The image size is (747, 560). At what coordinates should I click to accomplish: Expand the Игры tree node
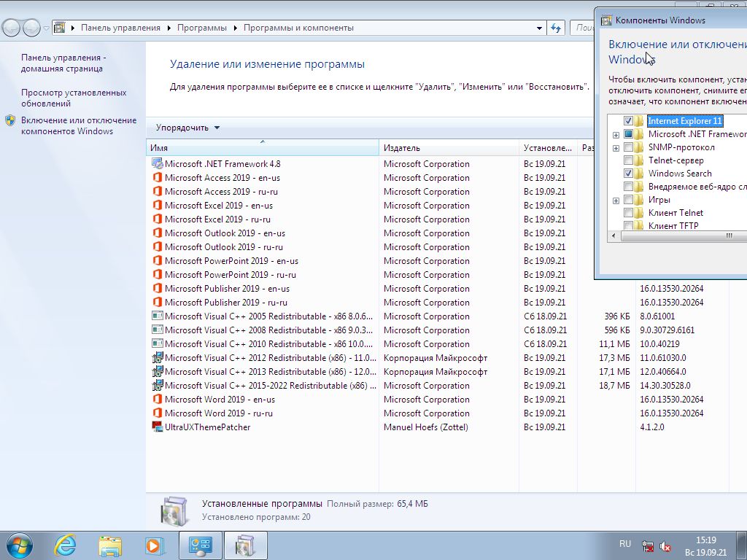coord(616,201)
